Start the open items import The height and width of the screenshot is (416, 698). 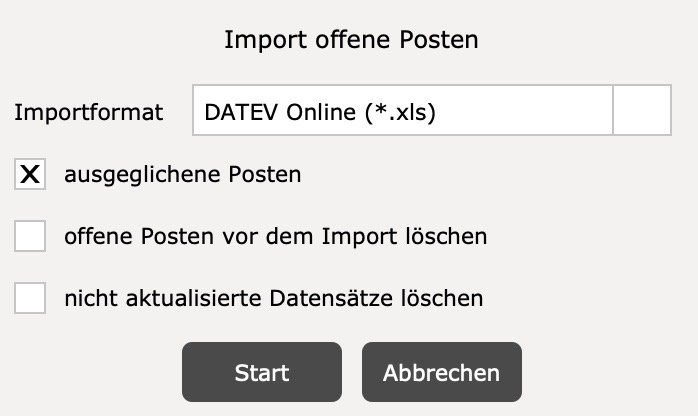[x=261, y=373]
